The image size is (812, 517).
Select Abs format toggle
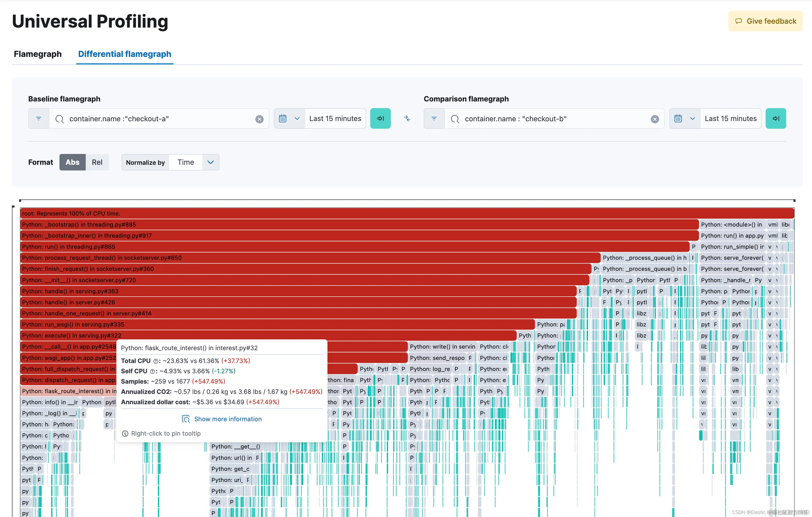[x=73, y=162]
